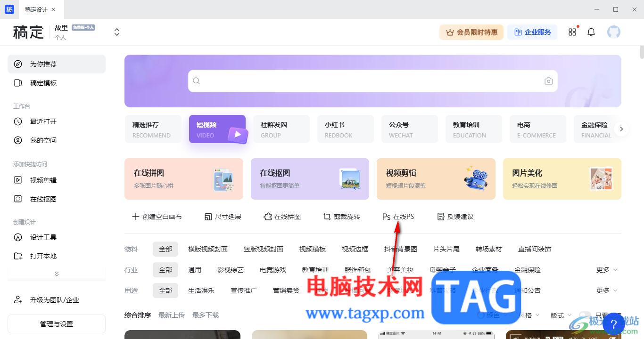
Task: Click the vertical scrollbar on the right
Action: [x=642, y=52]
